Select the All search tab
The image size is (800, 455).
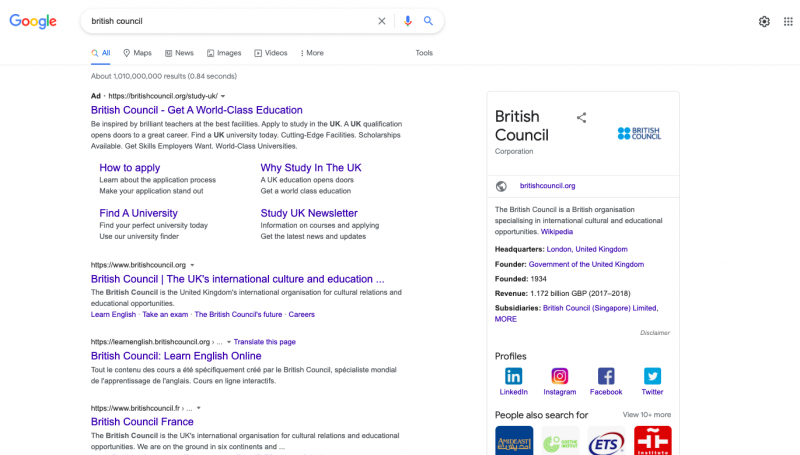click(x=101, y=53)
